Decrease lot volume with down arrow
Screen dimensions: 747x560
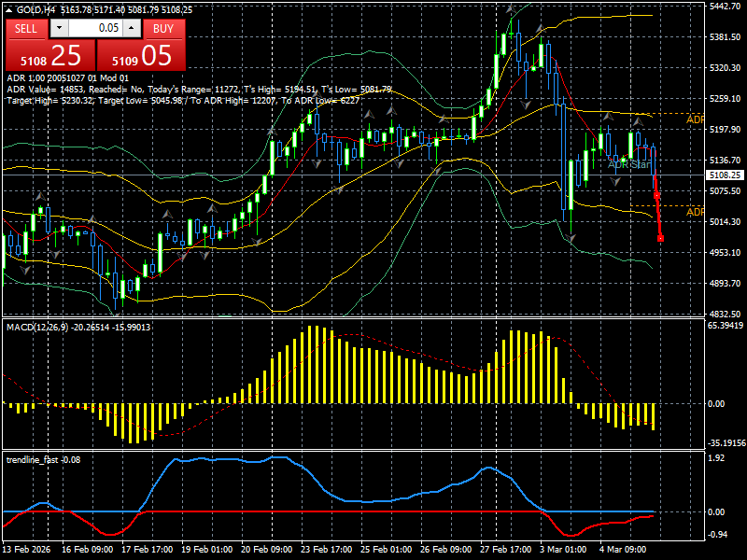[59, 28]
